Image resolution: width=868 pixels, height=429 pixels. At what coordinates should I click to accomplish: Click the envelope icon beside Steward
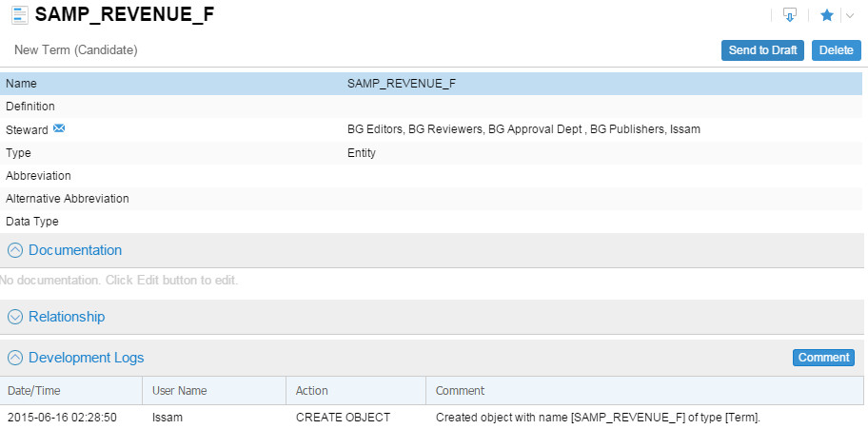click(x=59, y=128)
